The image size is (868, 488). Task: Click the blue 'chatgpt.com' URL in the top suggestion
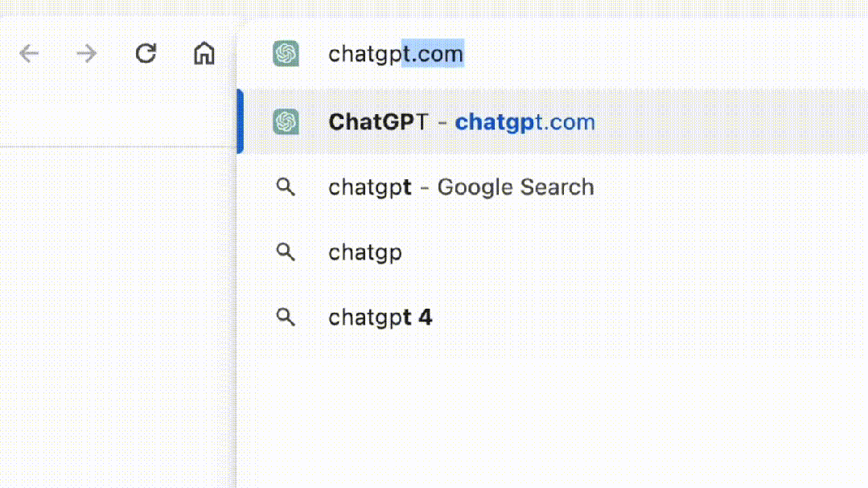(525, 121)
